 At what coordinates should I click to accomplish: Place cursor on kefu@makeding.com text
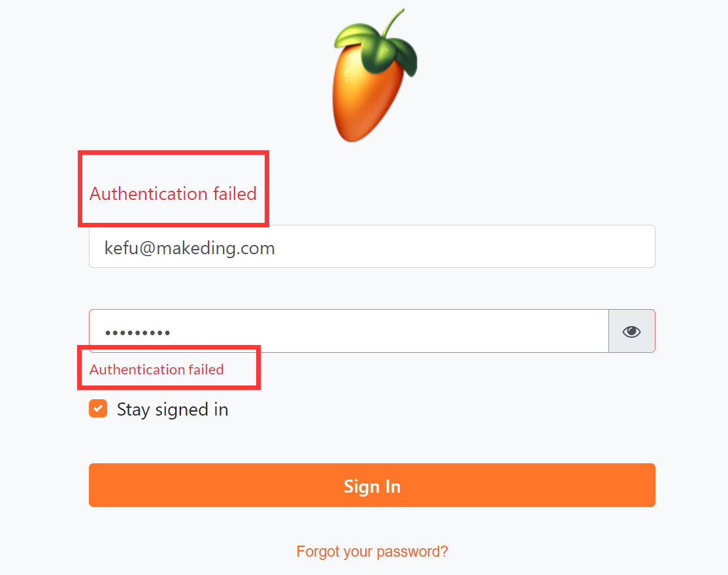tap(190, 248)
